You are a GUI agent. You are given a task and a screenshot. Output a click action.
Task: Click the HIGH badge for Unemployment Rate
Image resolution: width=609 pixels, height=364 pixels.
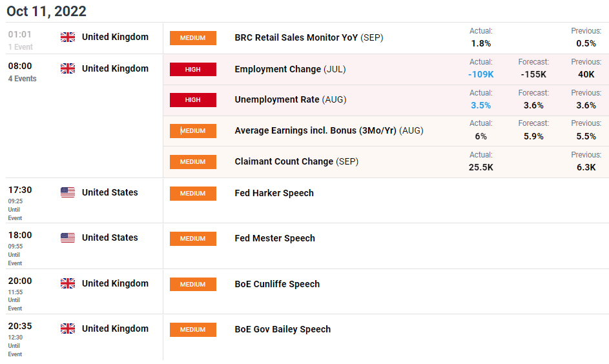193,100
